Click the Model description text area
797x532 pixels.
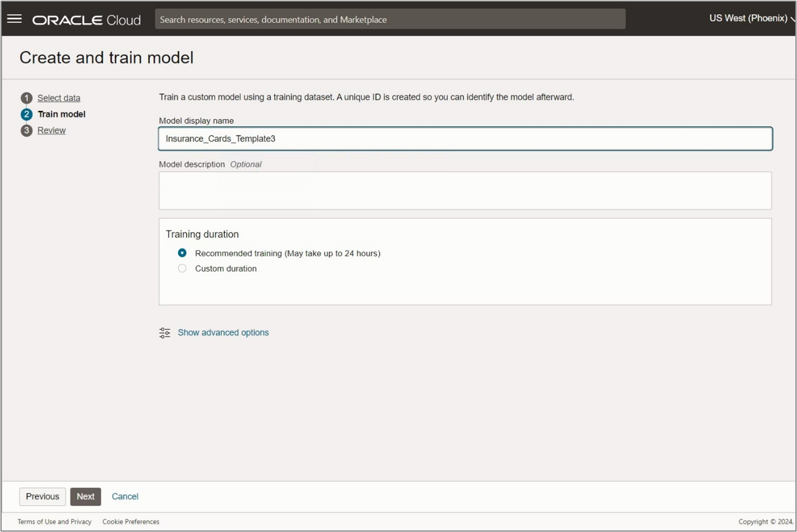pyautogui.click(x=465, y=190)
